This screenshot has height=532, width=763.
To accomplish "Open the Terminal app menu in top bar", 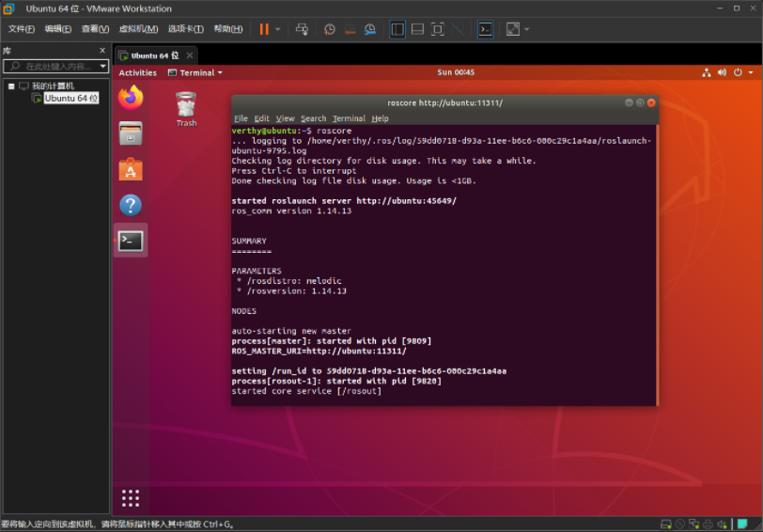I will 195,72.
